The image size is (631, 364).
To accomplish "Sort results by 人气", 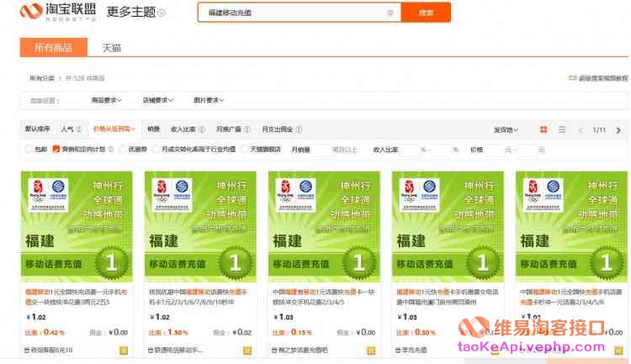I will (x=67, y=129).
